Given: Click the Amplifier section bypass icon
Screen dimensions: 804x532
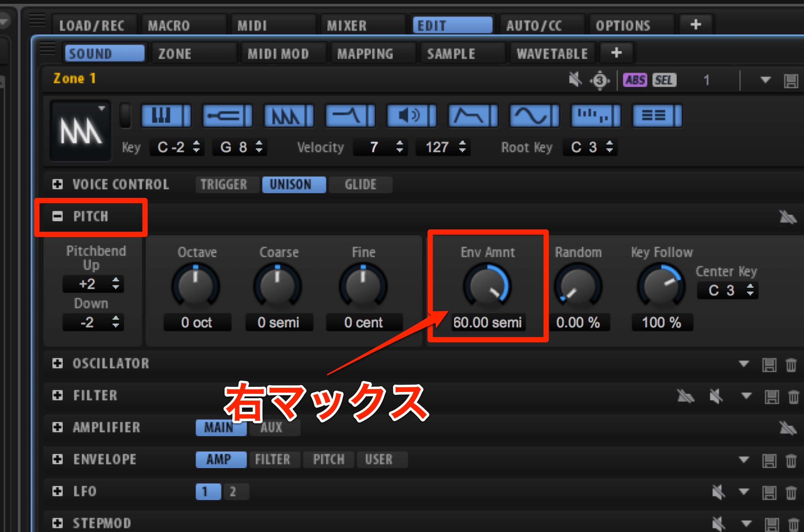Looking at the screenshot, I should (787, 428).
